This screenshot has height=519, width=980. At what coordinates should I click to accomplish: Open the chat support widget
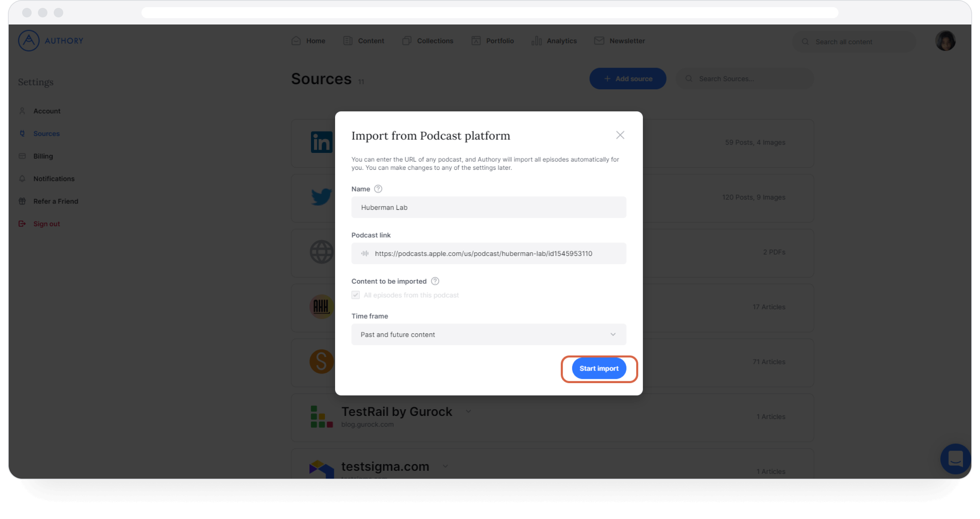tap(955, 459)
